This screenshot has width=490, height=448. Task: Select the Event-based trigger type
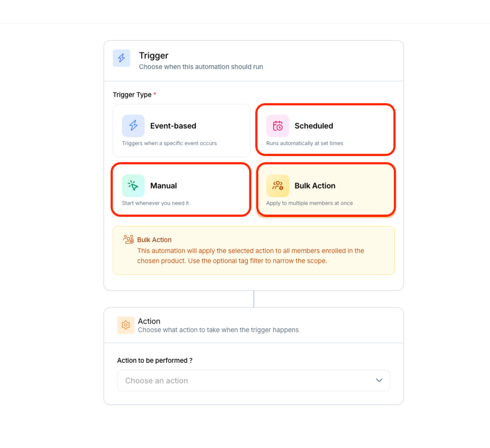181,130
